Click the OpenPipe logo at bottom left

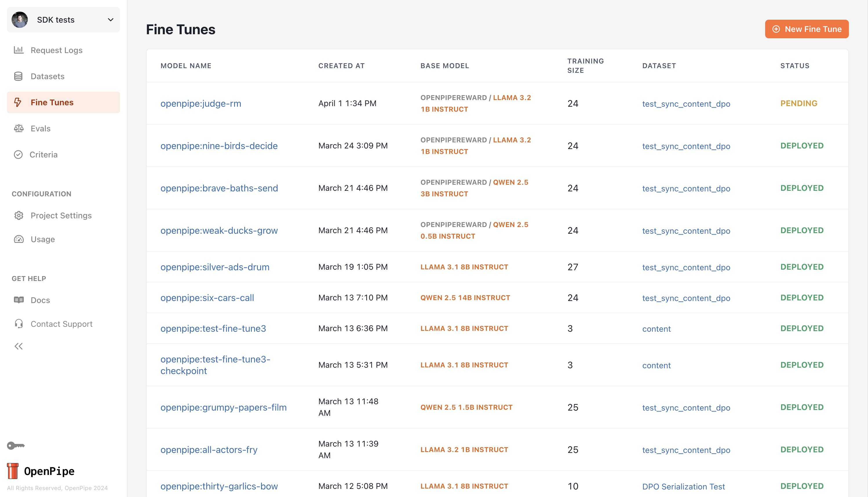41,471
